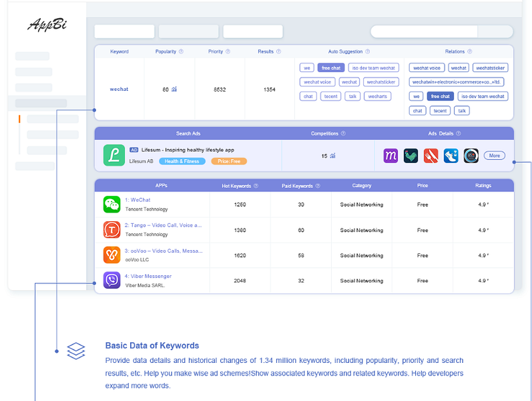Viewport: 532px width, 401px height.
Task: Click the popularity trend chart icon beside 80
Action: click(174, 90)
